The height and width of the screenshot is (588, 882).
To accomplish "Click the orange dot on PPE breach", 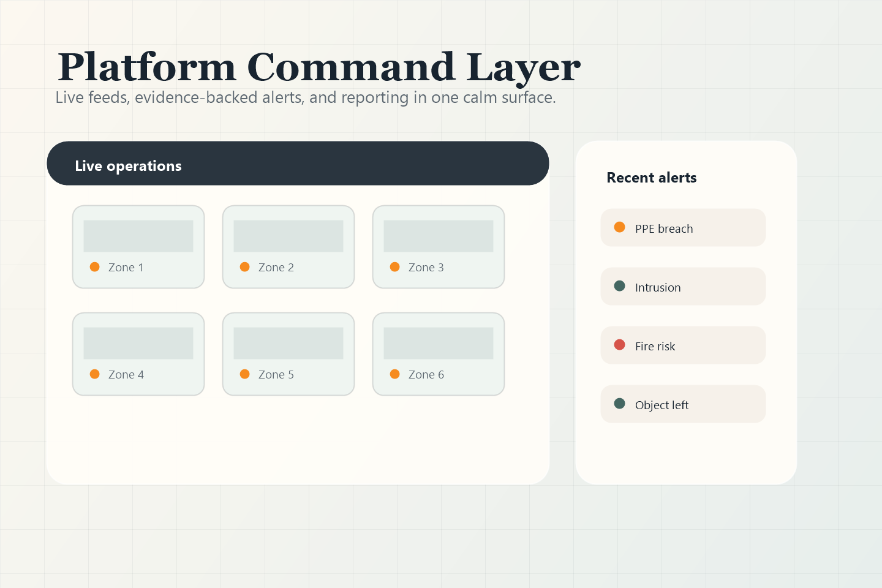I will click(x=620, y=227).
